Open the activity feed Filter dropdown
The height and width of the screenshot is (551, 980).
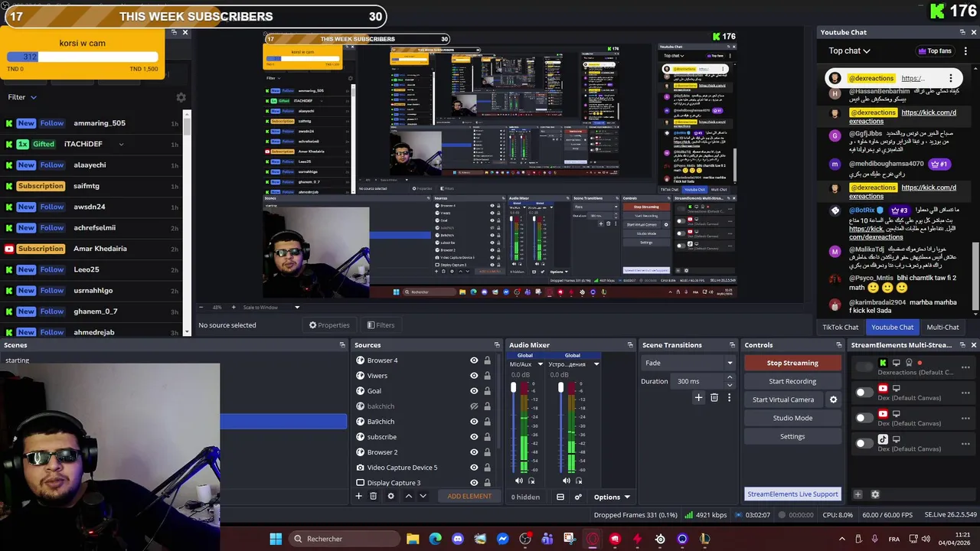pyautogui.click(x=22, y=97)
